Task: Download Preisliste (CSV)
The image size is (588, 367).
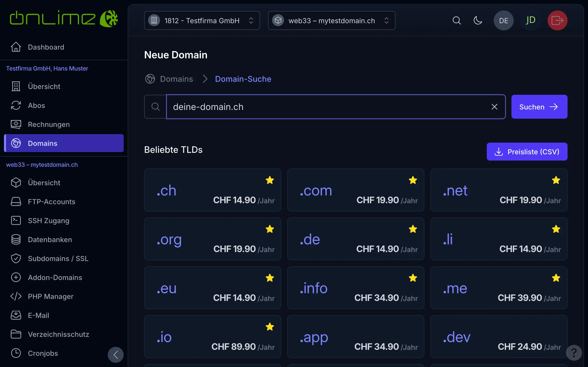Action: click(527, 152)
